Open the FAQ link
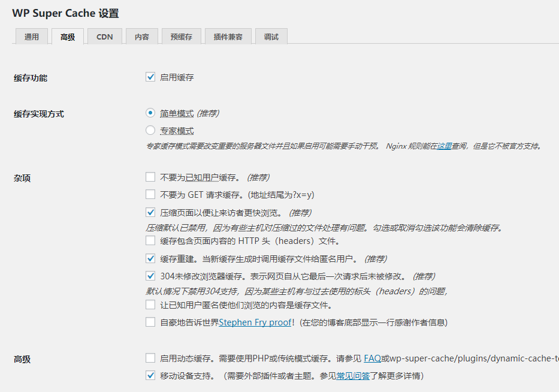The image size is (559, 392). 372,358
